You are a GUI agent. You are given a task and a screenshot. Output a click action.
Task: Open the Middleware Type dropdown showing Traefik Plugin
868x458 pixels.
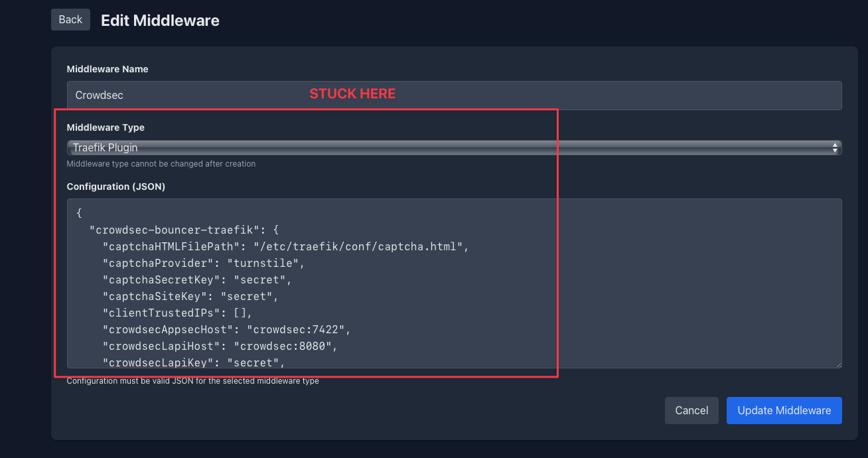click(x=454, y=147)
